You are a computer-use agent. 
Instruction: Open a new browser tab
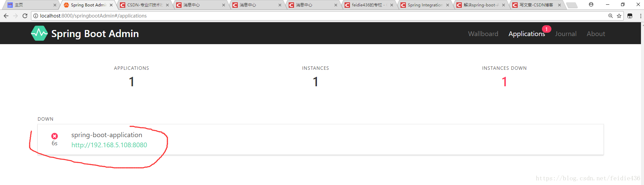click(572, 5)
